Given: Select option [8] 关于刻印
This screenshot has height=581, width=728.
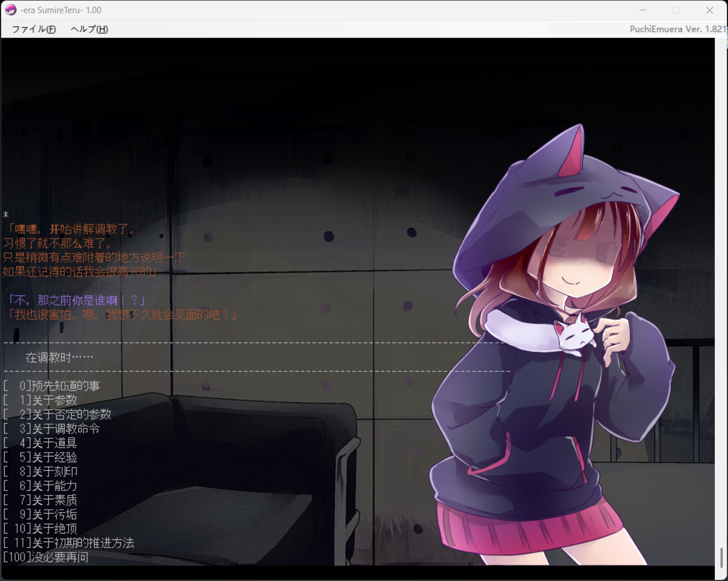Looking at the screenshot, I should click(x=40, y=471).
